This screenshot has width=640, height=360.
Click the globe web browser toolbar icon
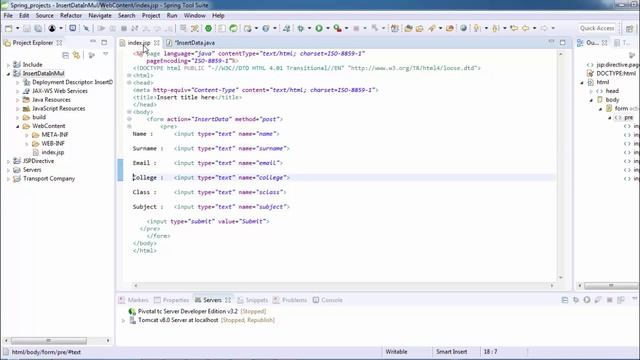pos(463,28)
